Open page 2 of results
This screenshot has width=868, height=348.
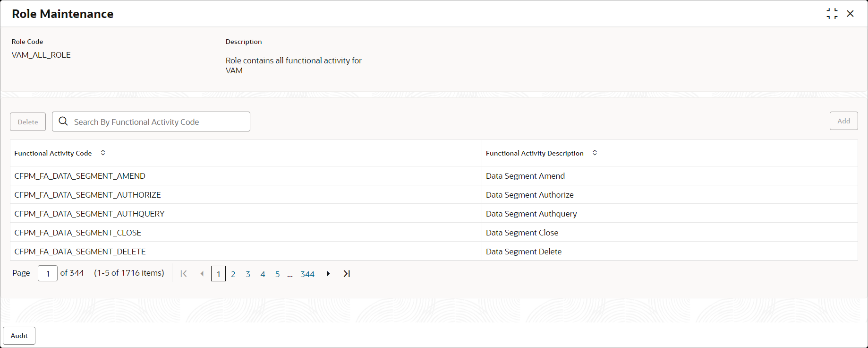(x=233, y=274)
